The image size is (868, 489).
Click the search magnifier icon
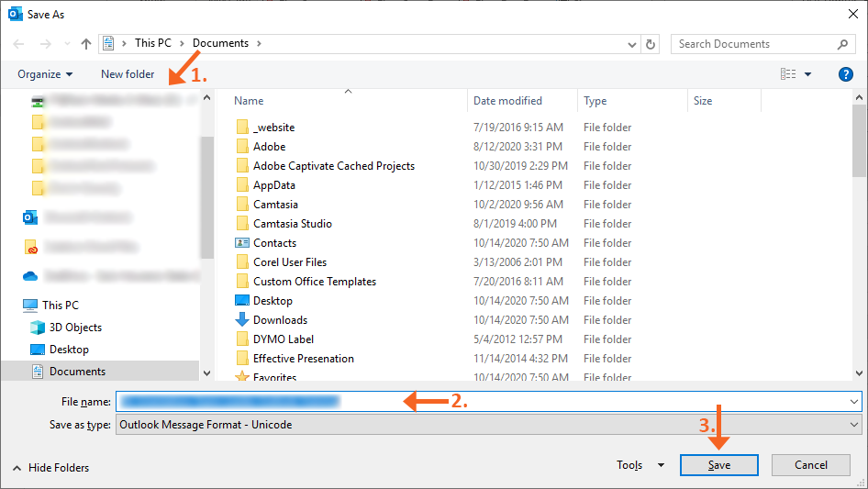click(842, 44)
